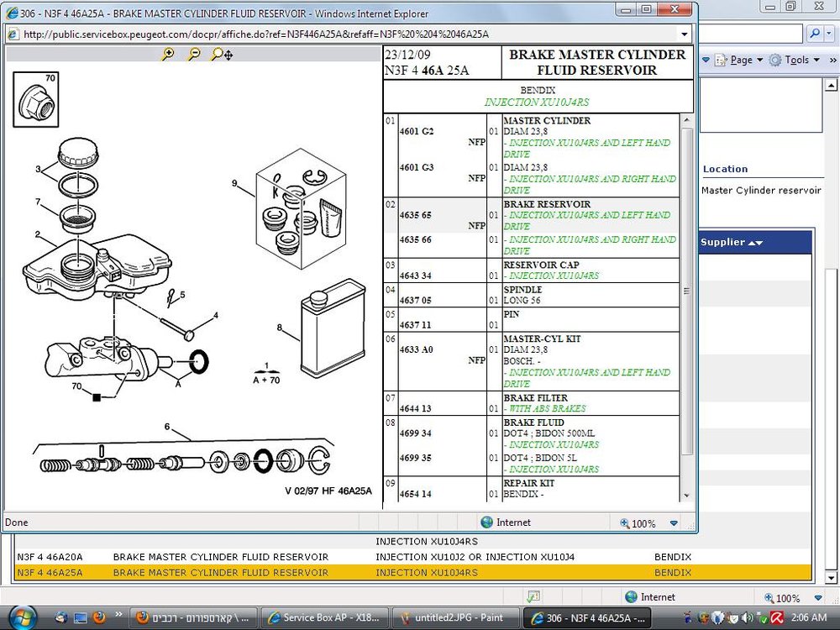Open the popup zoom level dropdown arrow
Viewport: 840px width, 630px height.
click(x=674, y=522)
